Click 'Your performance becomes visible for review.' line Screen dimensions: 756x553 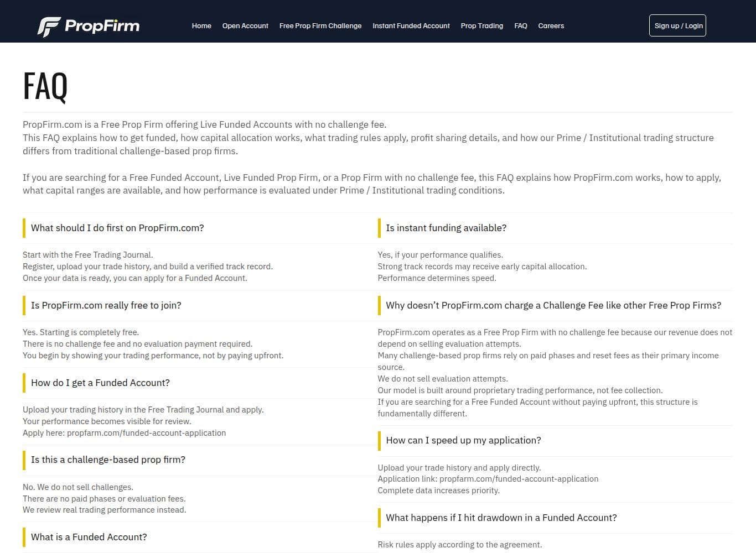click(107, 421)
